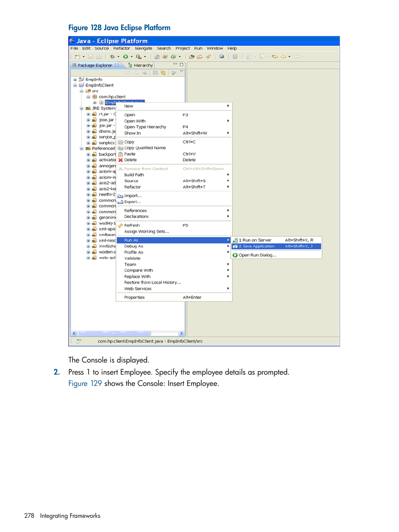Select Run As in the context menu
The height and width of the screenshot is (532, 399).
pos(174,240)
